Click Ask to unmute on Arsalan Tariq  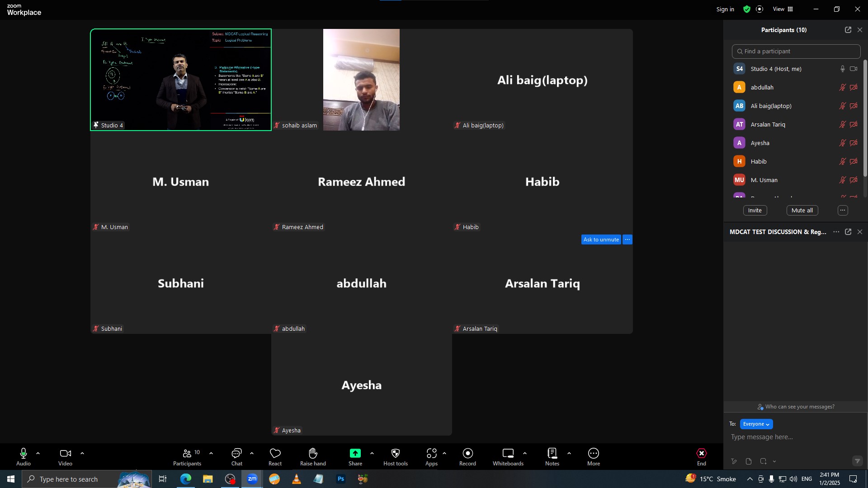coord(601,240)
